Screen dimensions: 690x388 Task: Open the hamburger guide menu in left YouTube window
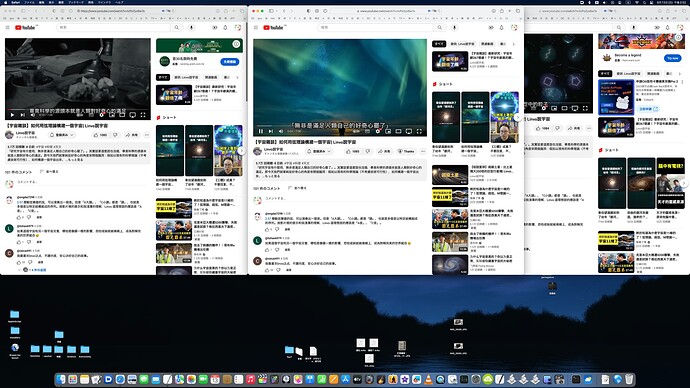click(x=7, y=27)
